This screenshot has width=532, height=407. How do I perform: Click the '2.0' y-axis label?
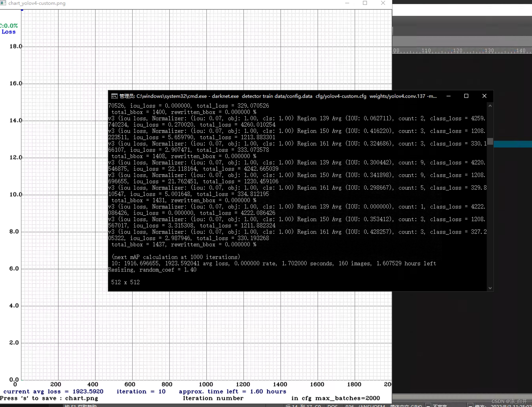pyautogui.click(x=14, y=343)
